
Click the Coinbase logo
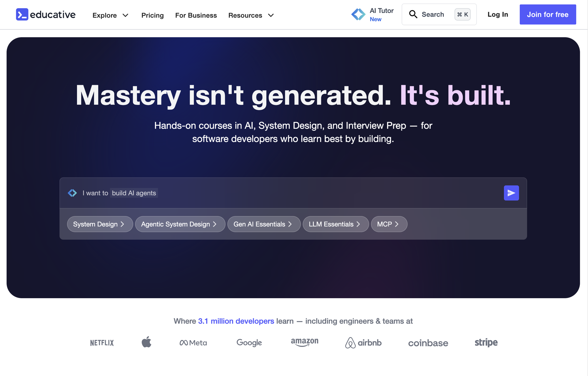pos(428,343)
